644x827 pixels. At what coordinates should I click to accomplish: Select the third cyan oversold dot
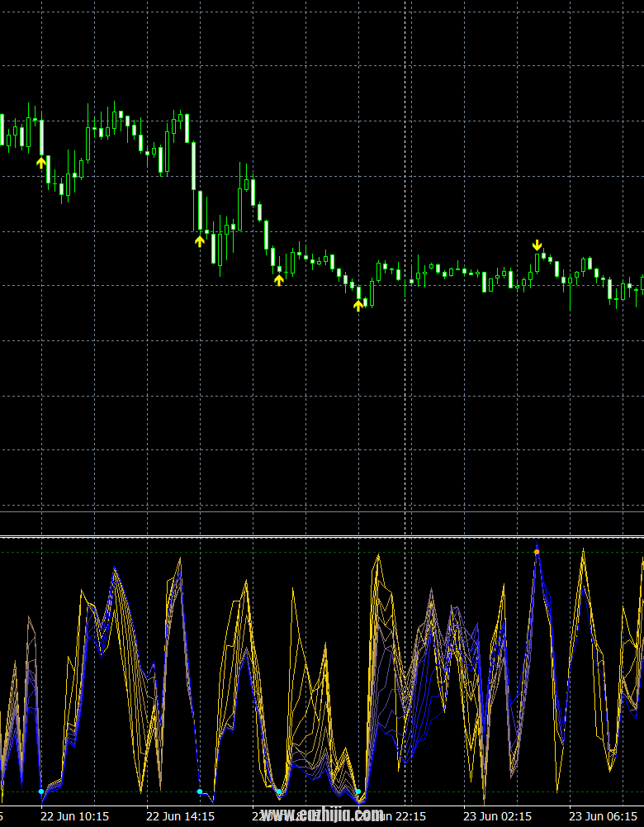pos(279,791)
